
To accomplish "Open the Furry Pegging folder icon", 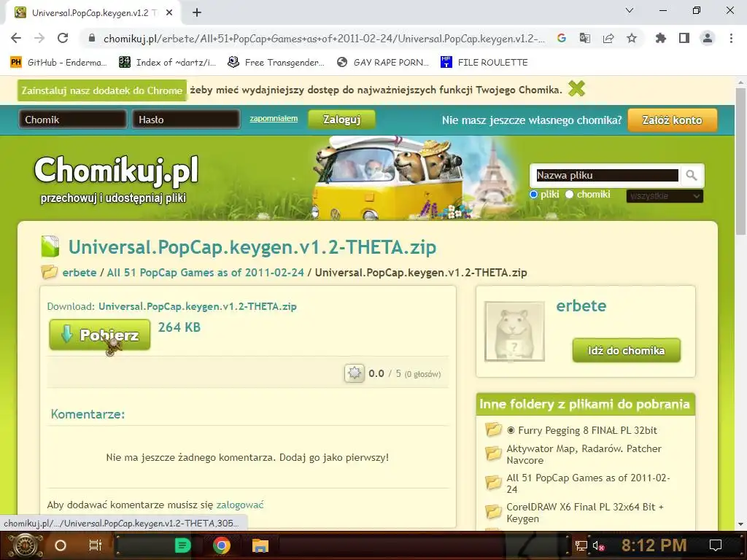I will pyautogui.click(x=494, y=429).
